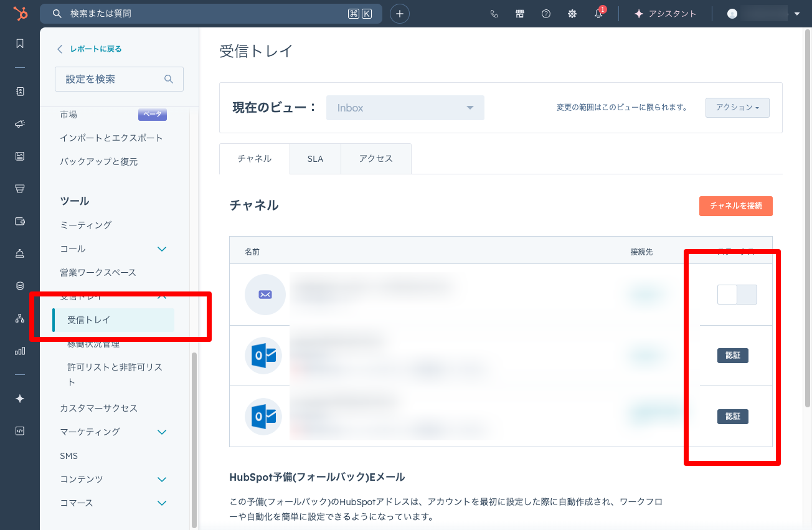Expand the コンテンツ section chevron
The image size is (812, 530).
(162, 480)
